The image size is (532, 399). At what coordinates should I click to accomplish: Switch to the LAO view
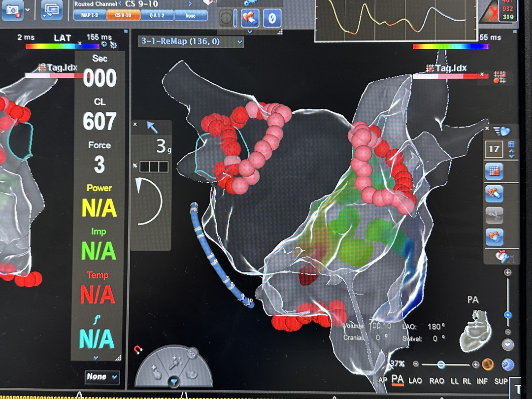[415, 381]
